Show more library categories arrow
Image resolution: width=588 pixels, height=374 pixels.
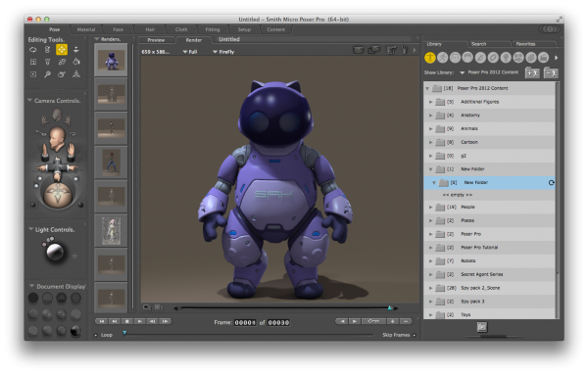[x=556, y=58]
